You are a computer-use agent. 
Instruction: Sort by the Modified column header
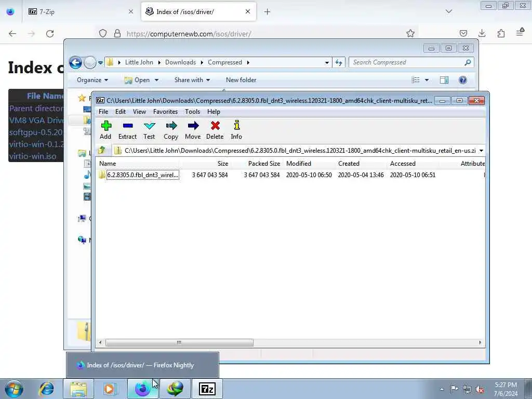[x=309, y=164]
